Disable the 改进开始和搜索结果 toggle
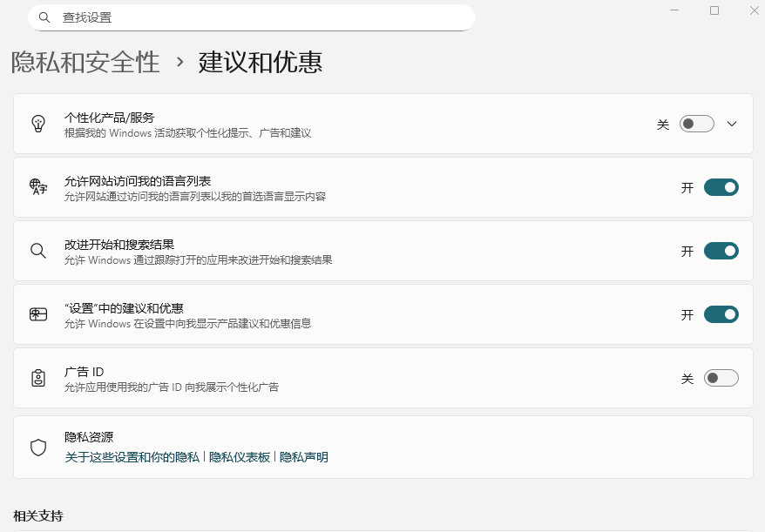 pyautogui.click(x=721, y=251)
